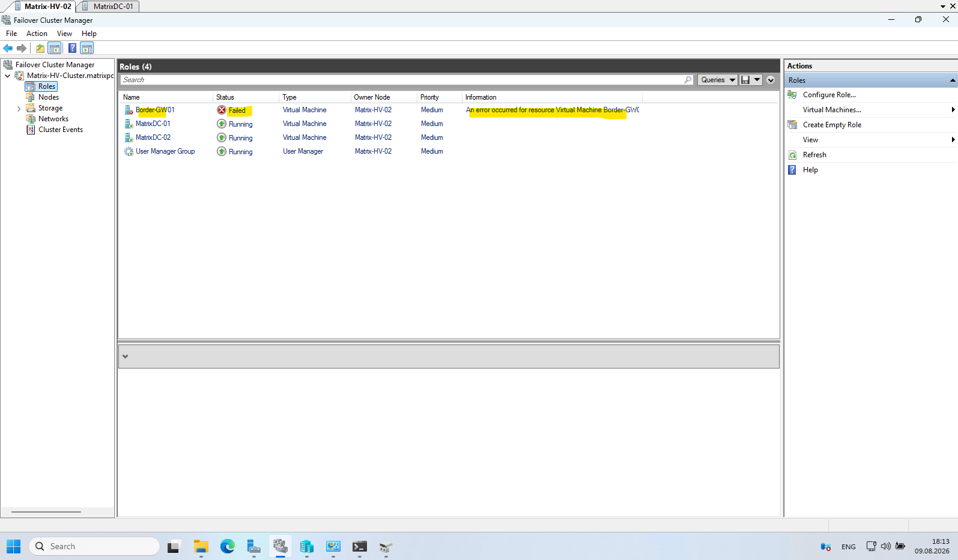This screenshot has width=958, height=560.
Task: Click the Roles search field
Action: point(401,80)
